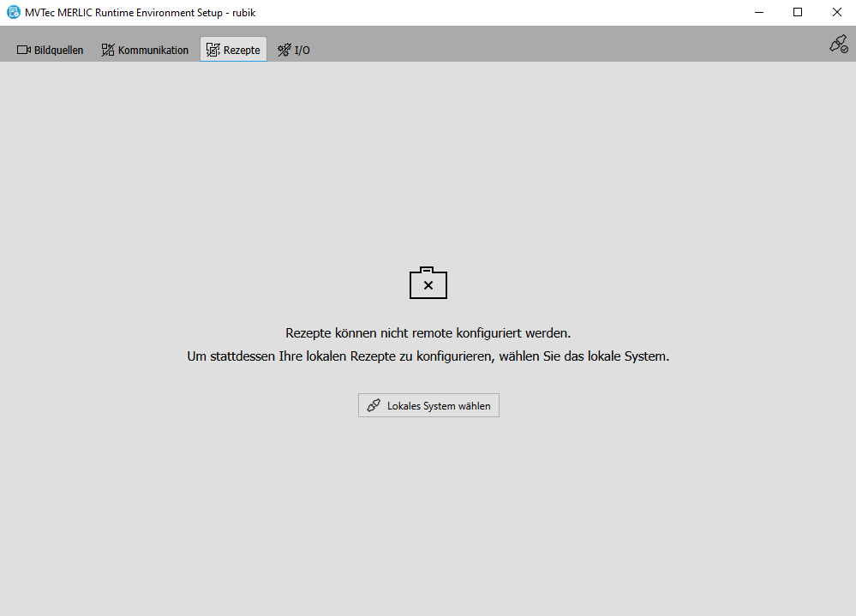Click the camera icon beside Bildquellen
856x616 pixels.
click(24, 50)
